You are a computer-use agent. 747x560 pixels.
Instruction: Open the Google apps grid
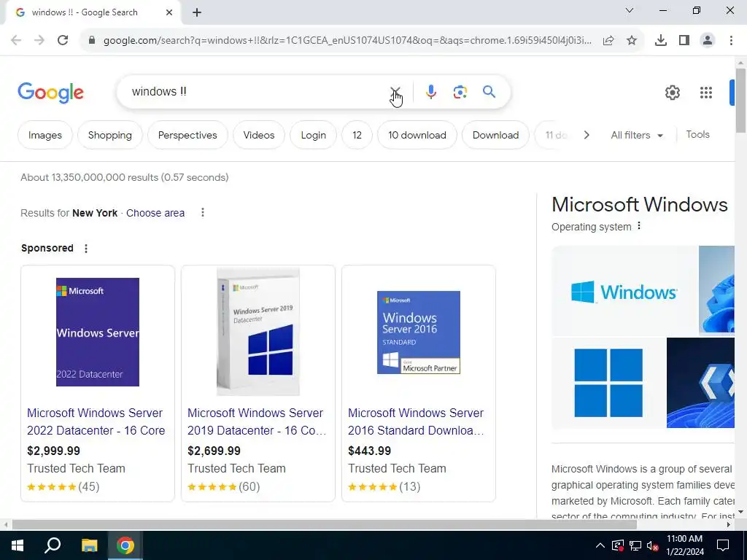coord(706,93)
